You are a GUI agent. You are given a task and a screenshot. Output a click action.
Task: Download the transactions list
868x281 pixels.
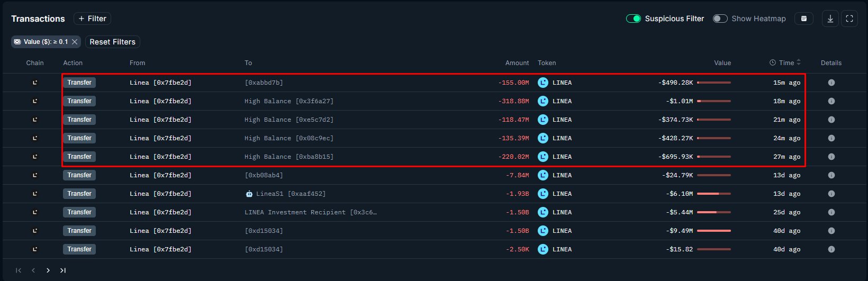click(830, 19)
